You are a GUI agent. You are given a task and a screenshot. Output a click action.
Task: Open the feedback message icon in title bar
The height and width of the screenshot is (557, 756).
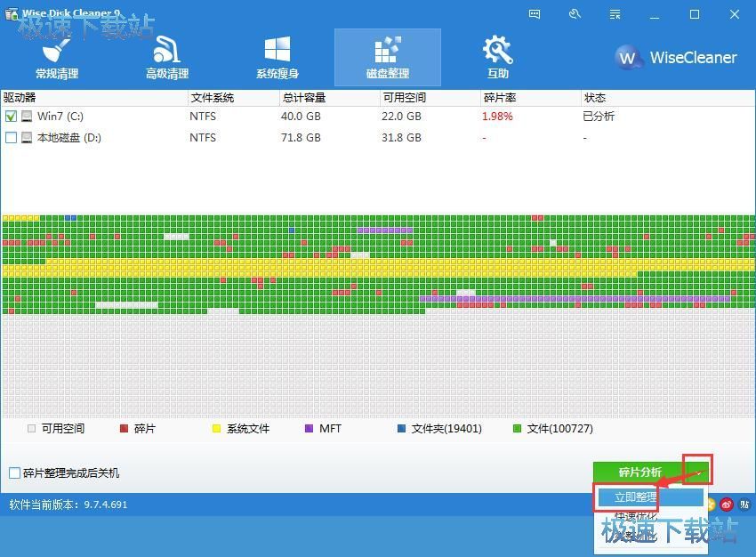pyautogui.click(x=535, y=14)
